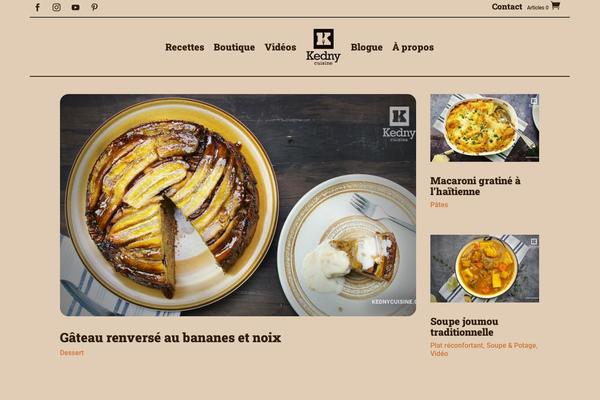Open the Boutique menu item
Screen dimensions: 600x400
click(x=234, y=47)
